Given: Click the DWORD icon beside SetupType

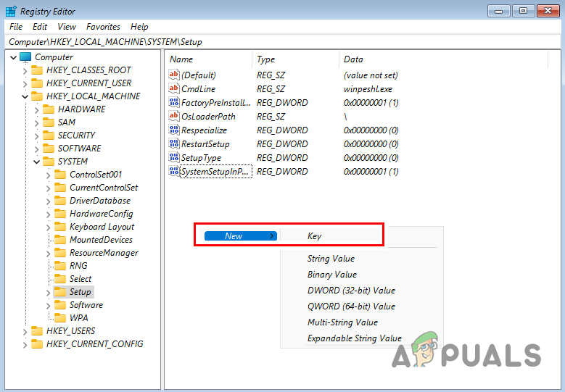Looking at the screenshot, I should tap(173, 157).
